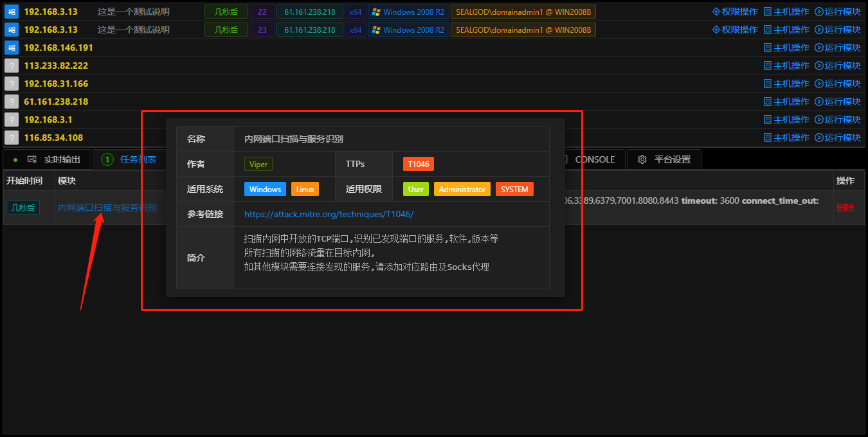
Task: Open the attack.mitre.org T1046 reference link
Action: 329,214
